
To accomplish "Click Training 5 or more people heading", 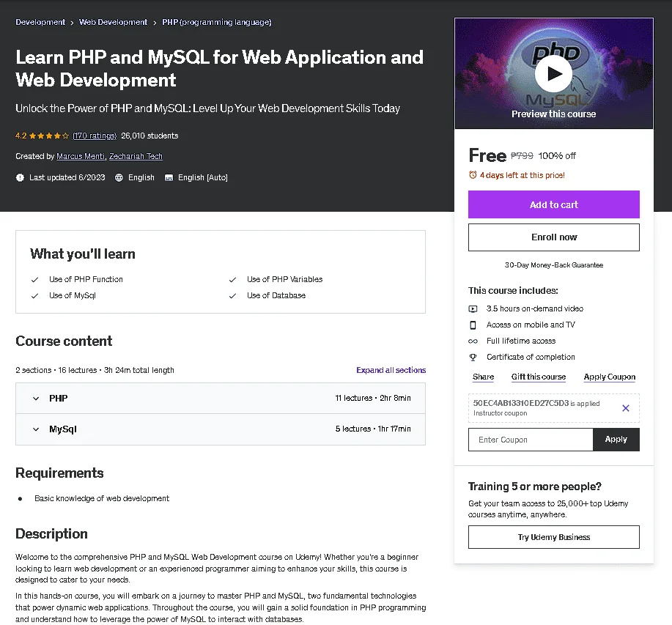I will point(534,487).
